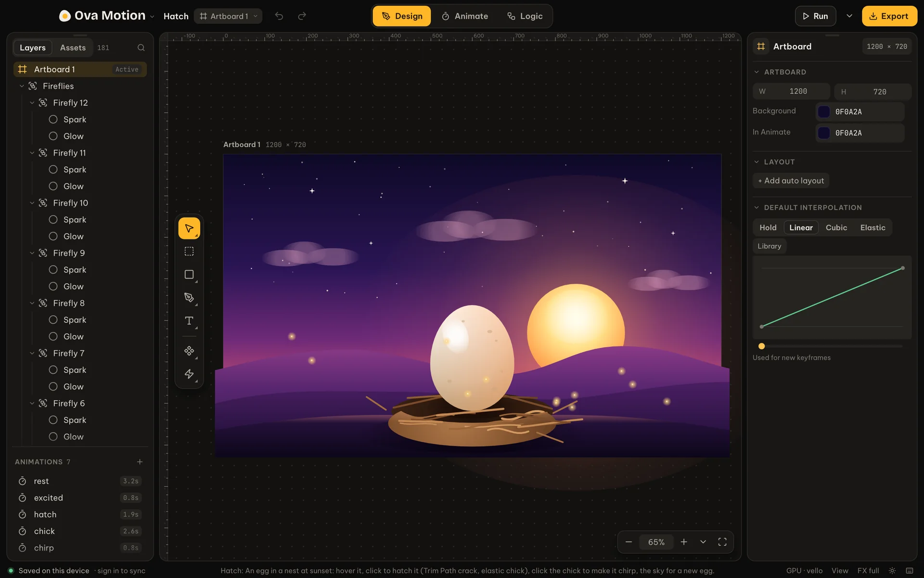This screenshot has width=924, height=578.
Task: Collapse the Firefly 7 group
Action: [32, 353]
